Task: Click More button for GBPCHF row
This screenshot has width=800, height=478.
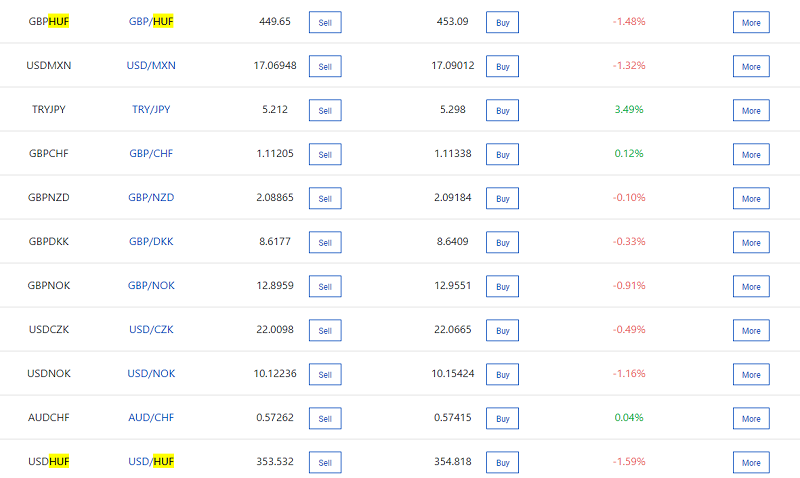Action: pos(751,154)
